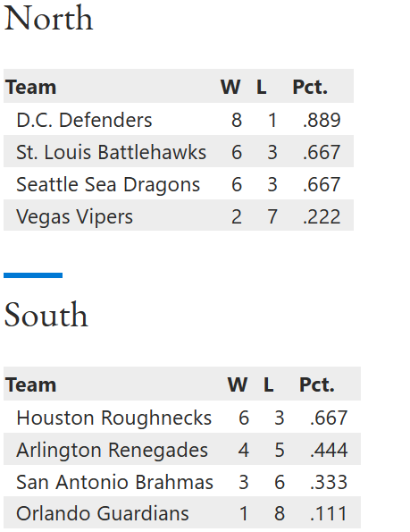The height and width of the screenshot is (532, 410).
Task: Click the South table L header
Action: [x=268, y=384]
